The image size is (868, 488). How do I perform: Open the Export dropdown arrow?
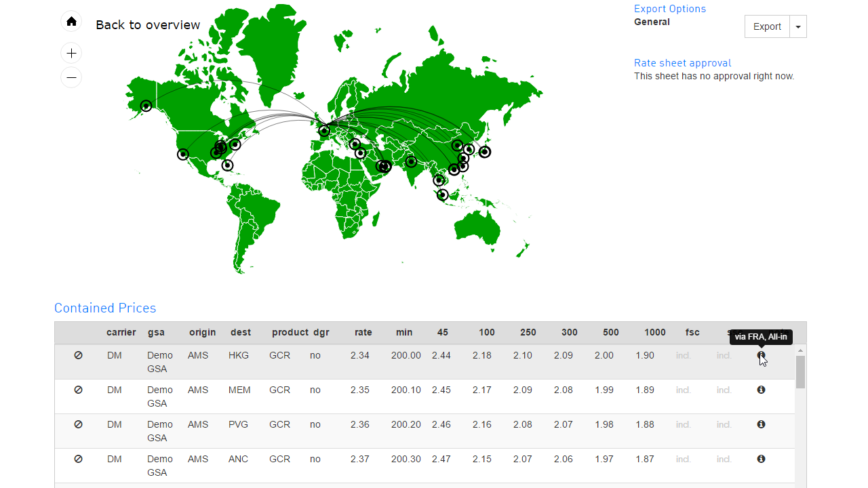(x=798, y=26)
